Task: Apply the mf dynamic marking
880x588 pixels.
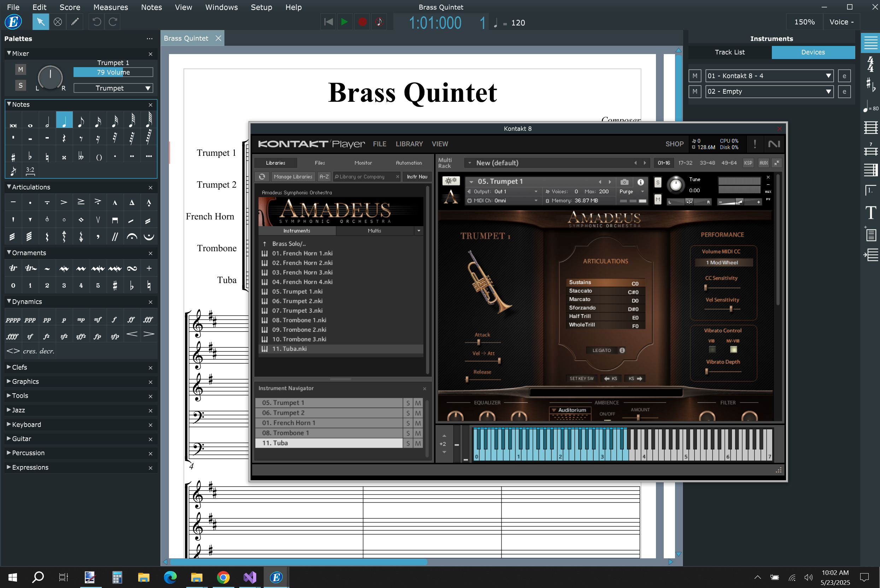Action: click(98, 319)
